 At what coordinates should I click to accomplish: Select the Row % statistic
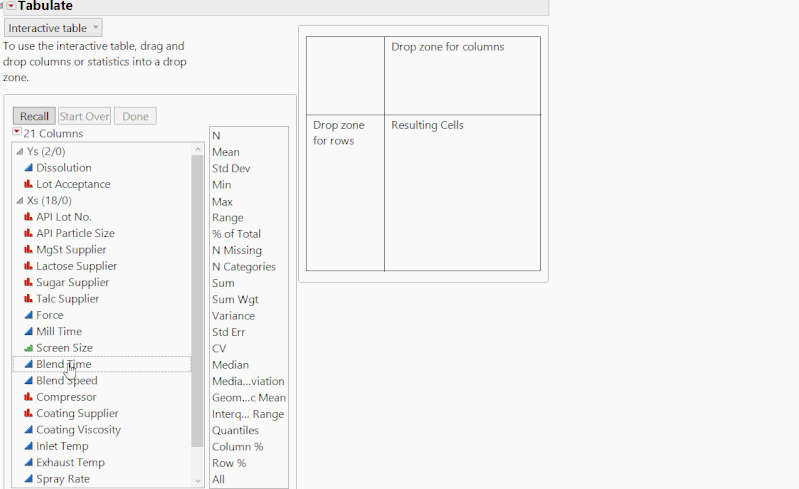(229, 463)
